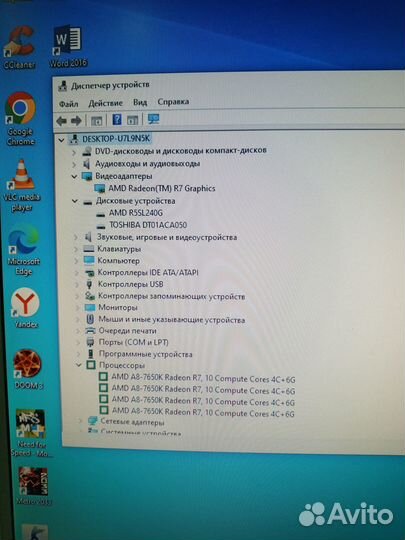Launch Google Chrome from the desktop

coord(21,118)
